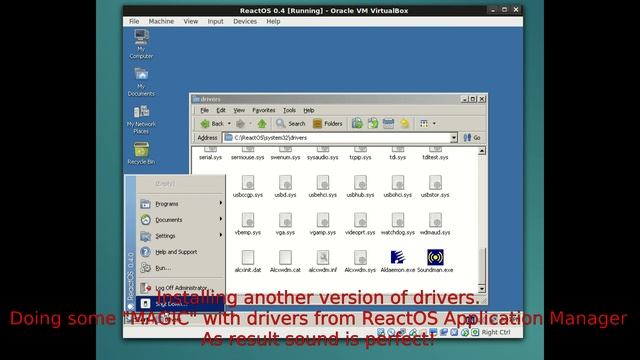Open VirtualBox Input menu
The width and height of the screenshot is (640, 360).
coord(215,21)
